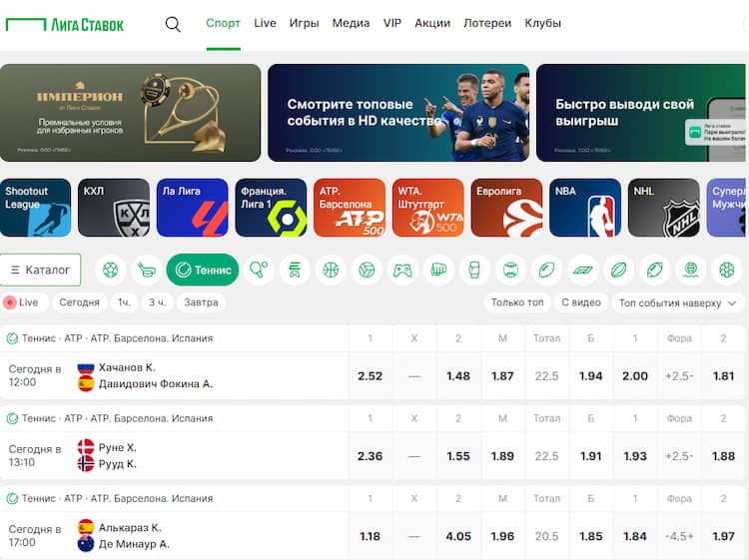This screenshot has height=560, width=749.
Task: Open the HD events banner
Action: 398,113
